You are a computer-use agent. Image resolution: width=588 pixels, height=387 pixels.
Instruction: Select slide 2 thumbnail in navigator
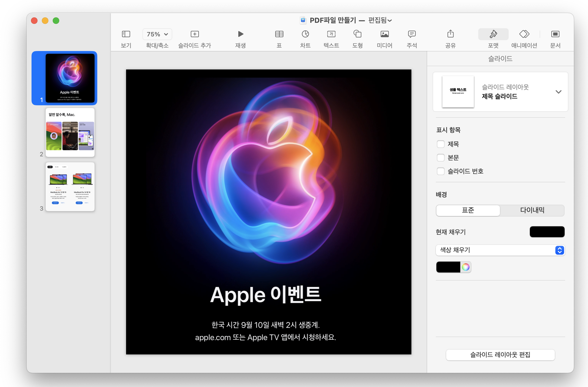[70, 132]
